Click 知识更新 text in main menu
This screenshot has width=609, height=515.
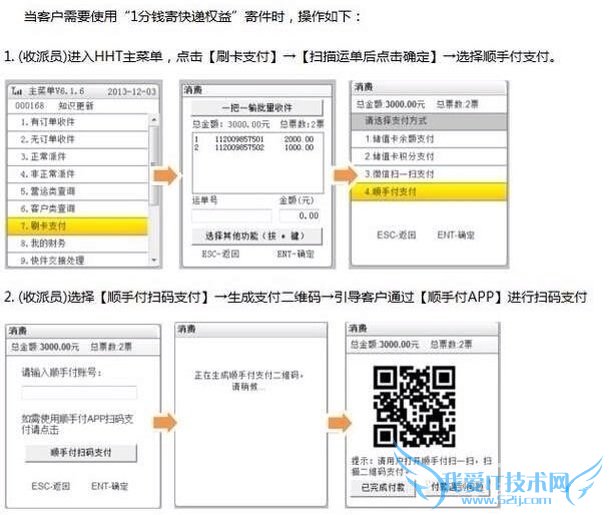76,106
